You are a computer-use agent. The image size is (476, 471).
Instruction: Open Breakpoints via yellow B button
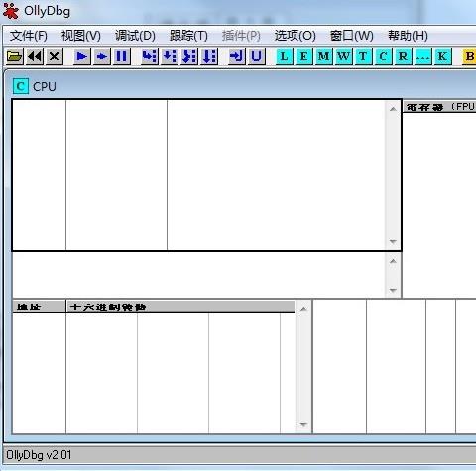[x=469, y=57]
